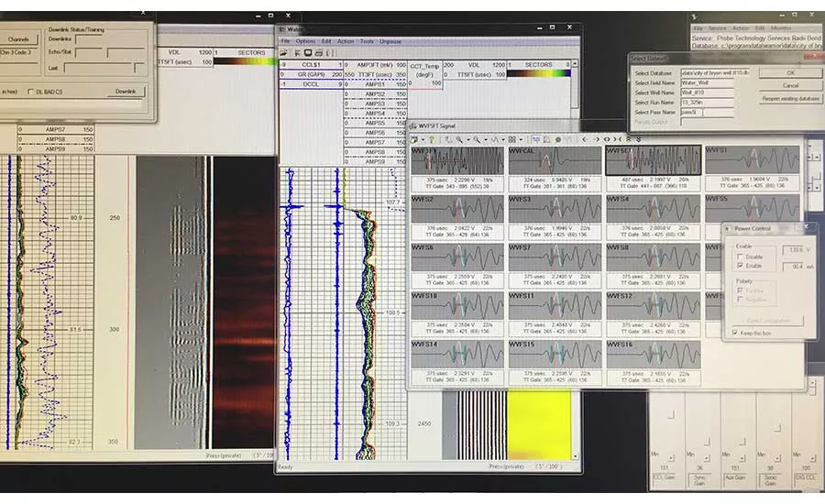This screenshot has height=504, width=825.
Task: Select the WVFS2 waveform thumbnail
Action: coord(457,209)
